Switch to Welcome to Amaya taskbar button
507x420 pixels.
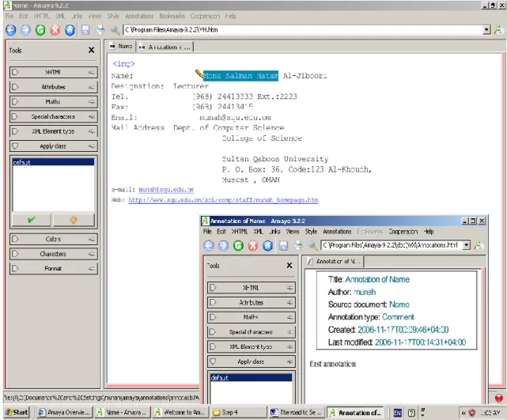coord(180,412)
